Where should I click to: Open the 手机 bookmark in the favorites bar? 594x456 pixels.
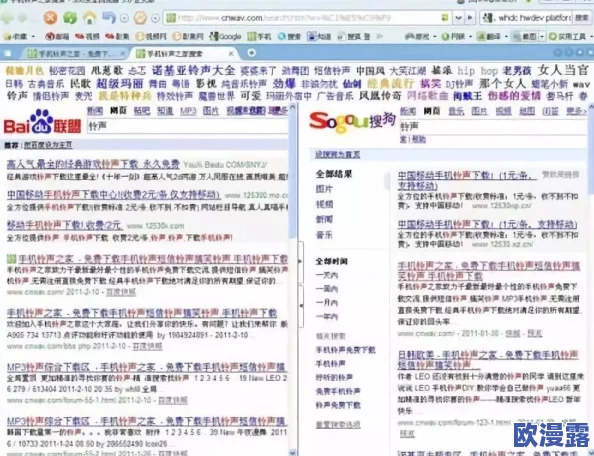(259, 36)
